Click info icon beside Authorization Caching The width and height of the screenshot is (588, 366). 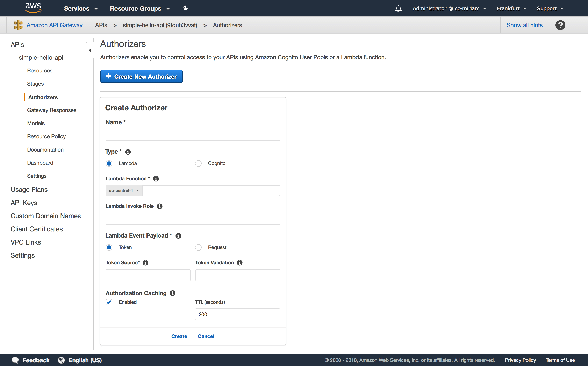click(172, 293)
